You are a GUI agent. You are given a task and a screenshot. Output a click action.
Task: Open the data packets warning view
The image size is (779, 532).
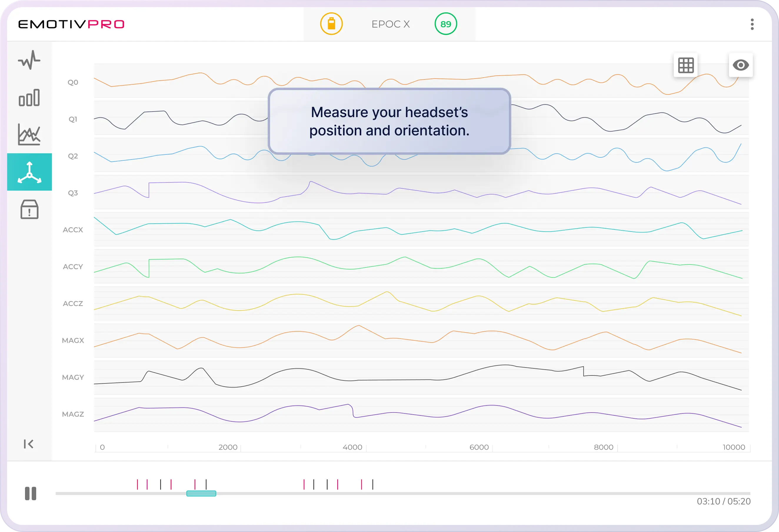click(x=29, y=210)
